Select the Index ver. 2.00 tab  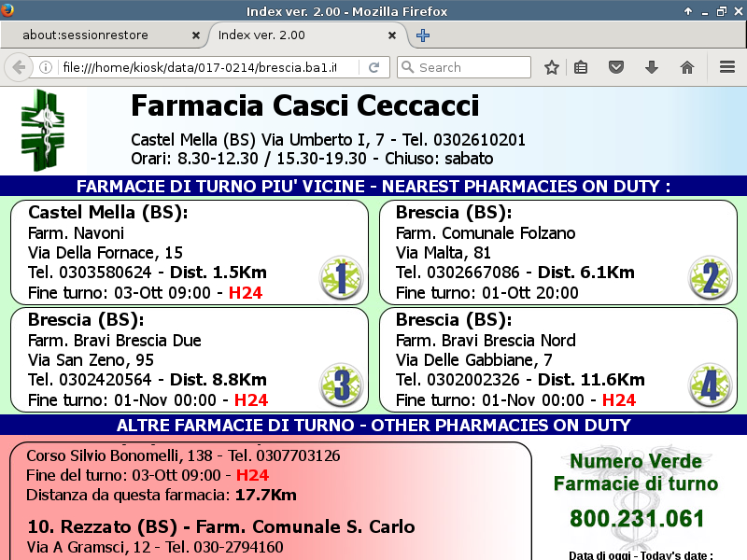[299, 35]
